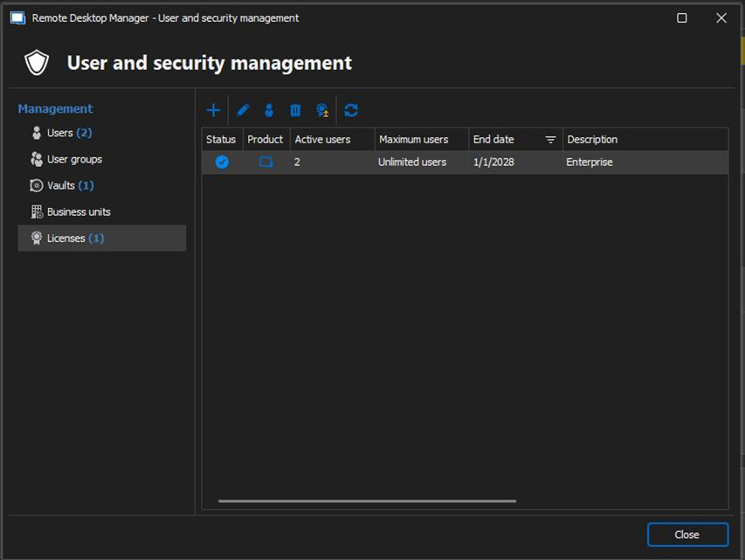Viewport: 745px width, 560px height.
Task: Refresh the license list
Action: pyautogui.click(x=351, y=110)
